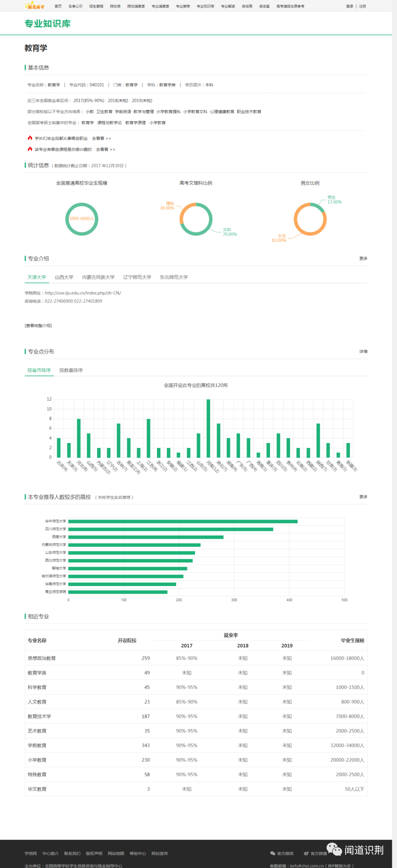Image resolution: width=397 pixels, height=868 pixels.
Task: Open 教育技术学 in related majors table
Action: click(x=39, y=716)
